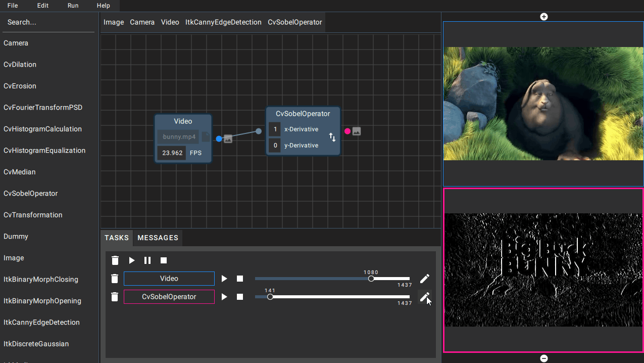Screen dimensions: 644x363
Task: Select Image in the sidebar list
Action: [x=14, y=258]
